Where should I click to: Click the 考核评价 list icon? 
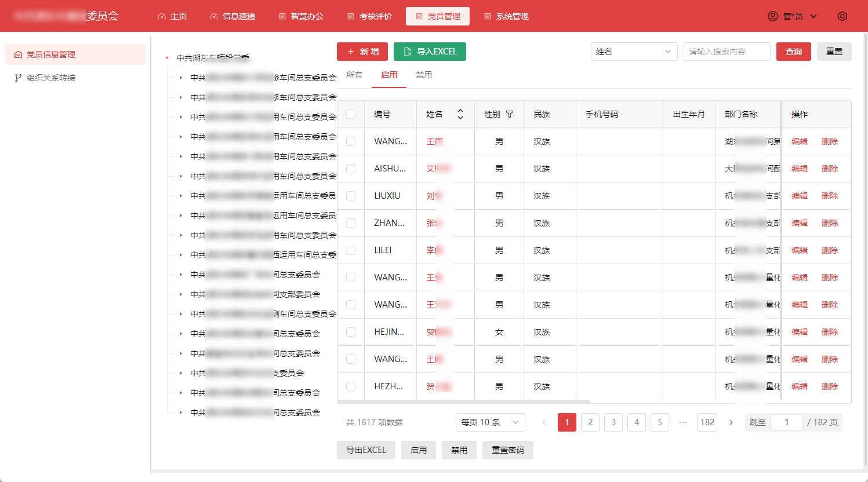click(351, 16)
